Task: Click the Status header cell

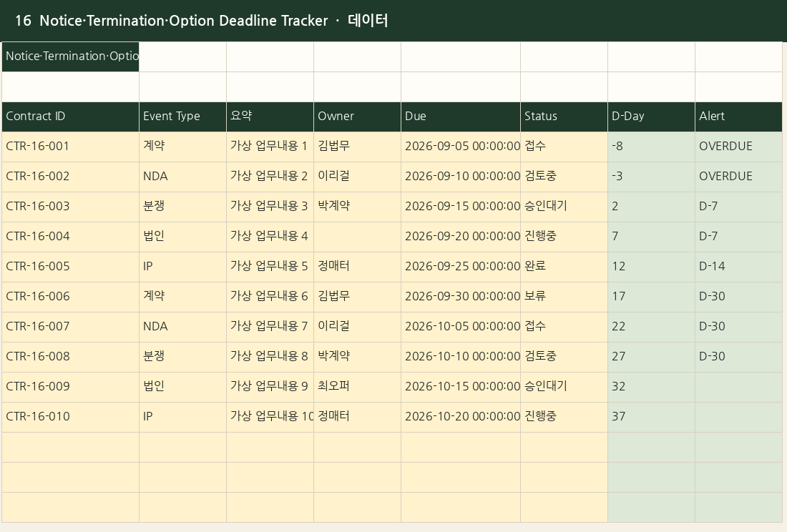Action: (564, 117)
